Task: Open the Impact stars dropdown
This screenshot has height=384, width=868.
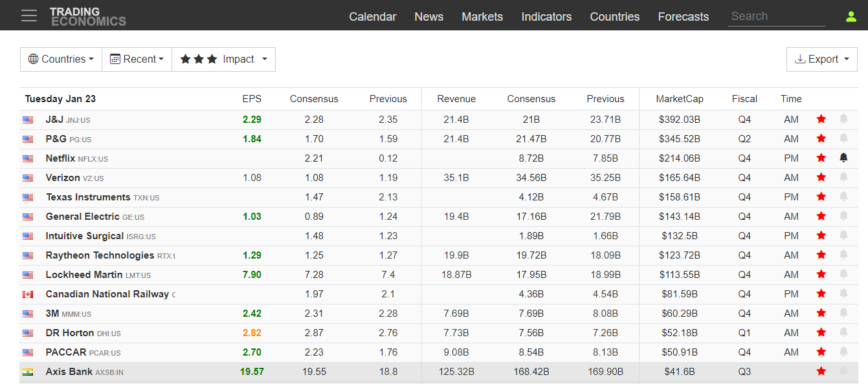Action: point(223,59)
